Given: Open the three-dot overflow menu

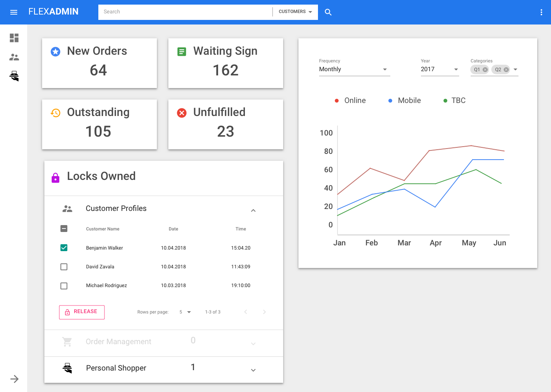Looking at the screenshot, I should point(541,12).
